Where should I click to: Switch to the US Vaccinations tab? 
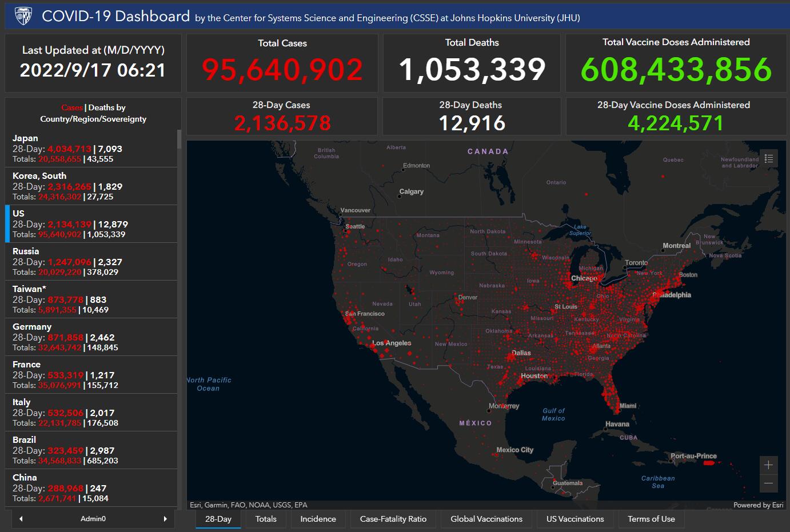575,519
